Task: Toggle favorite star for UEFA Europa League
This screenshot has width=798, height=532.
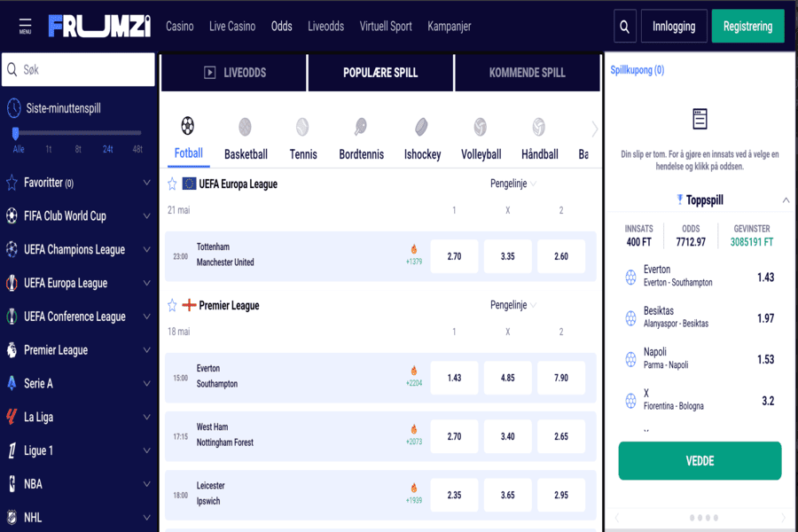Action: coord(173,184)
